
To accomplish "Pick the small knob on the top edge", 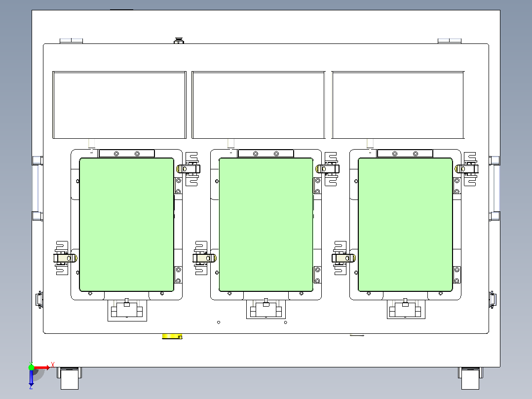I will point(179,40).
